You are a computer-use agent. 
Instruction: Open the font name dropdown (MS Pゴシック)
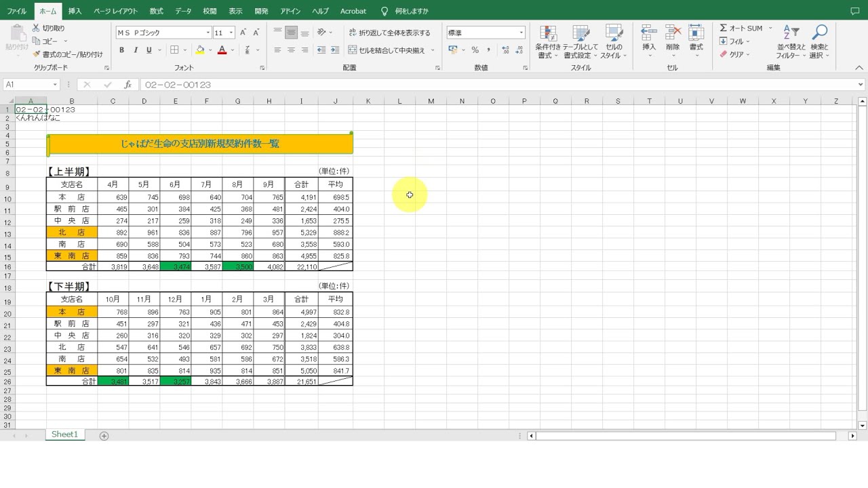click(x=208, y=33)
